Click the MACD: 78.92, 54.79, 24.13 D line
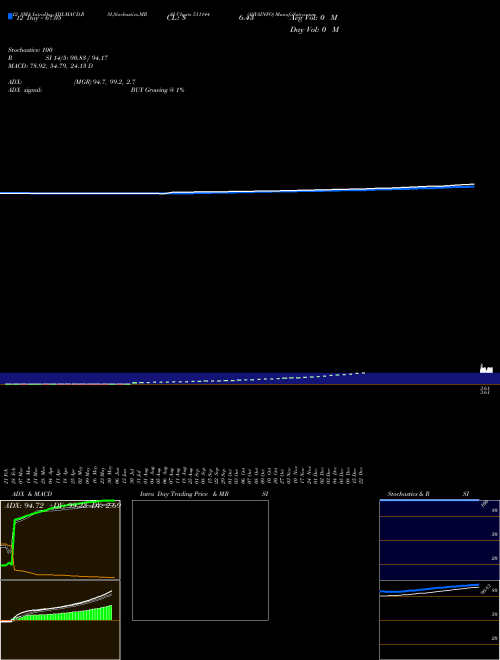The image size is (500, 660). 51,66
